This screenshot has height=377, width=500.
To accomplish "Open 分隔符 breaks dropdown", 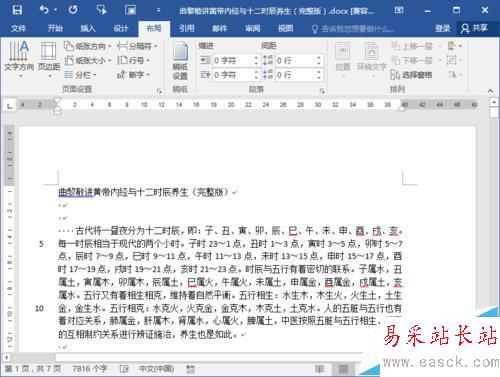I will 137,46.
